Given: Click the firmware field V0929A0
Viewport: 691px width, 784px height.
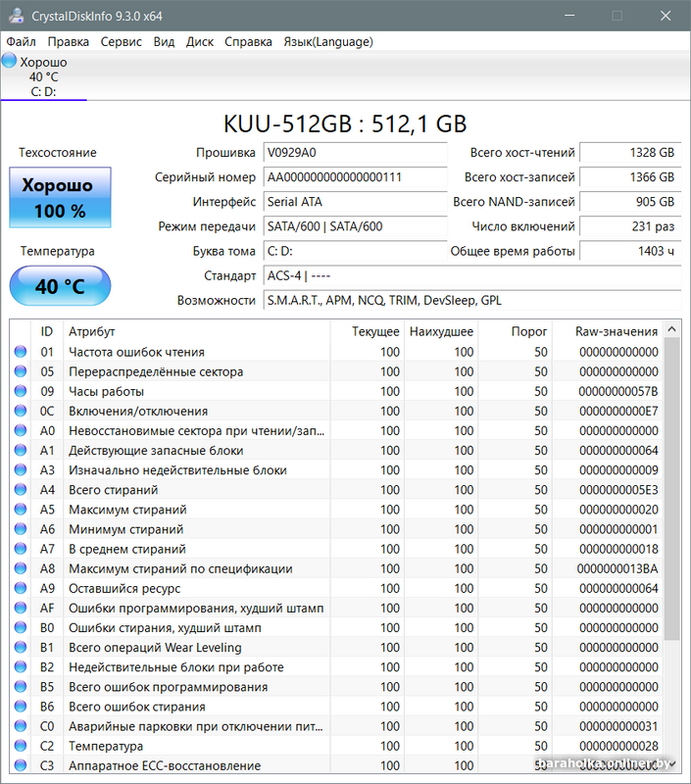Looking at the screenshot, I should click(355, 153).
